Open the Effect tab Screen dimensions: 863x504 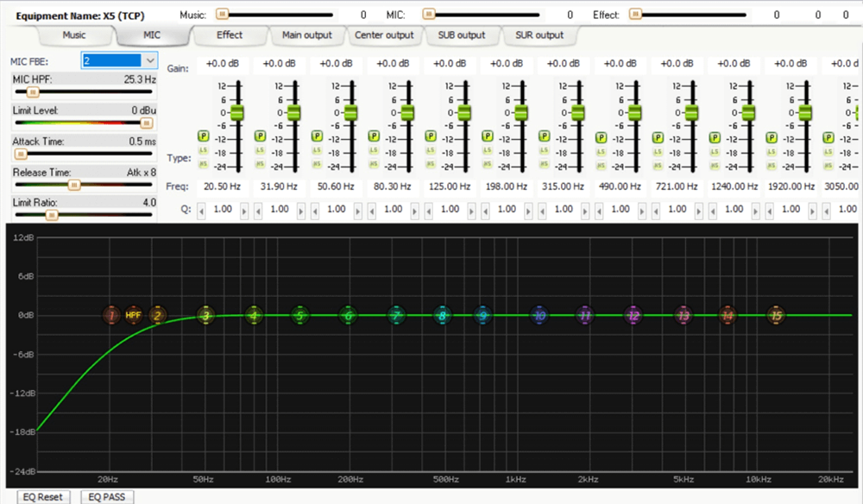[229, 35]
